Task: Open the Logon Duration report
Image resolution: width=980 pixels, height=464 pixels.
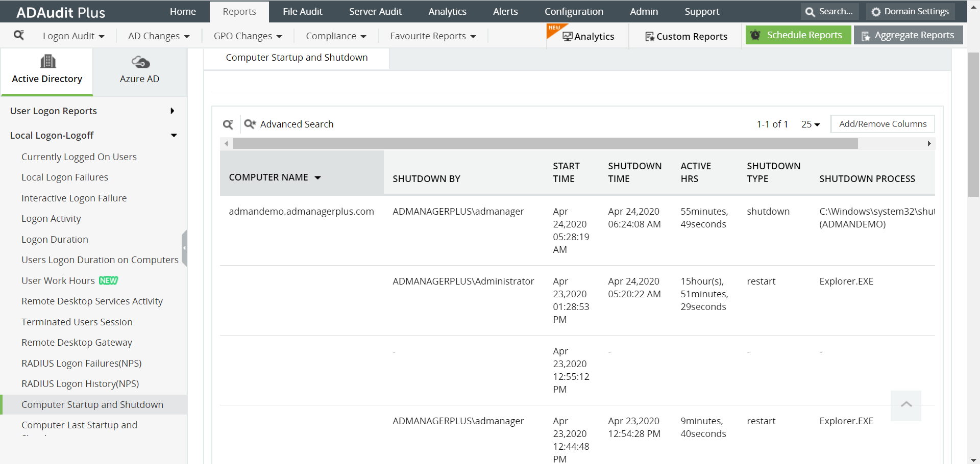Action: (x=55, y=239)
